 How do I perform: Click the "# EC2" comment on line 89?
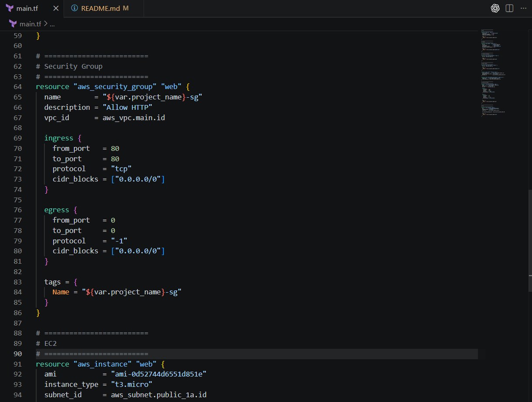pyautogui.click(x=46, y=344)
